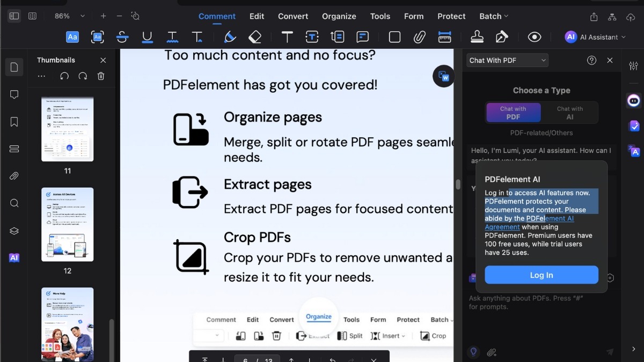
Task: Attach a file in AI chat
Action: (x=491, y=352)
